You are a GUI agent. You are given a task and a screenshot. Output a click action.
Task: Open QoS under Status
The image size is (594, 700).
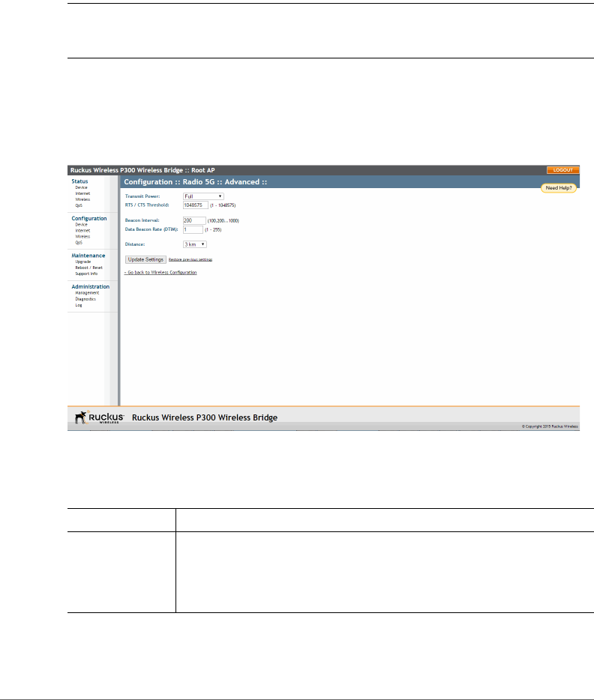[x=79, y=205]
